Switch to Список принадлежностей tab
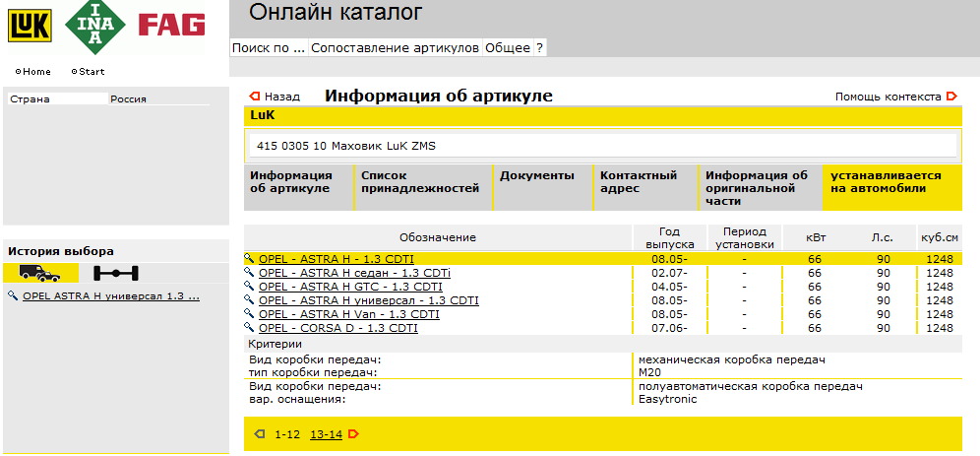 424,188
